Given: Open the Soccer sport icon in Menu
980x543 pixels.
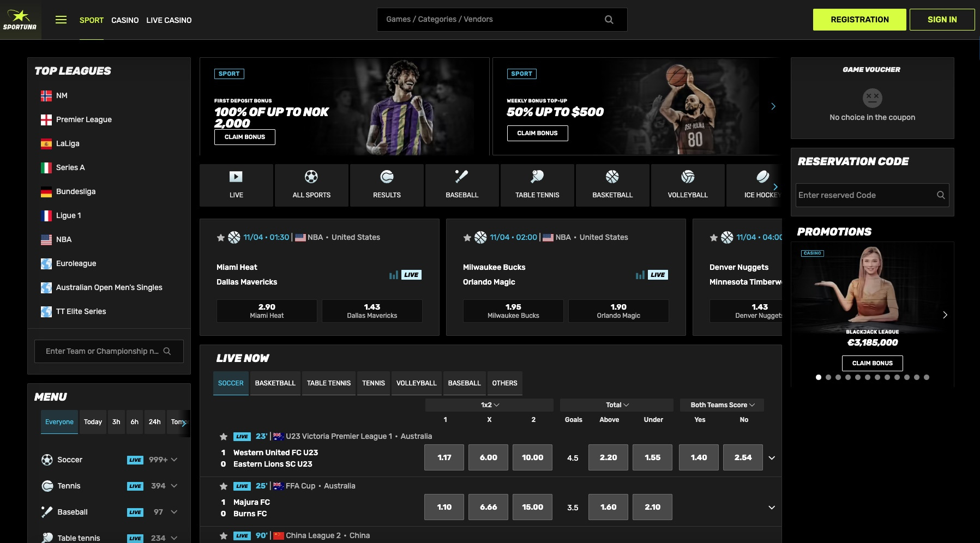Looking at the screenshot, I should pyautogui.click(x=46, y=460).
